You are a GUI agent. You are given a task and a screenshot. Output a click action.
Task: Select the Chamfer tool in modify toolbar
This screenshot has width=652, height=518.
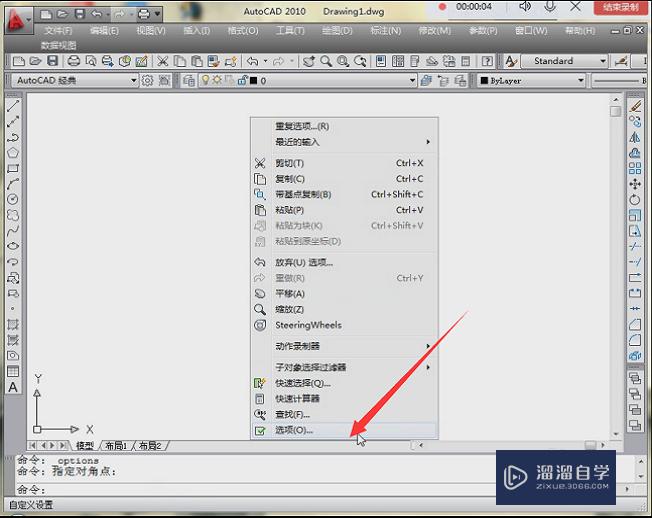click(635, 324)
